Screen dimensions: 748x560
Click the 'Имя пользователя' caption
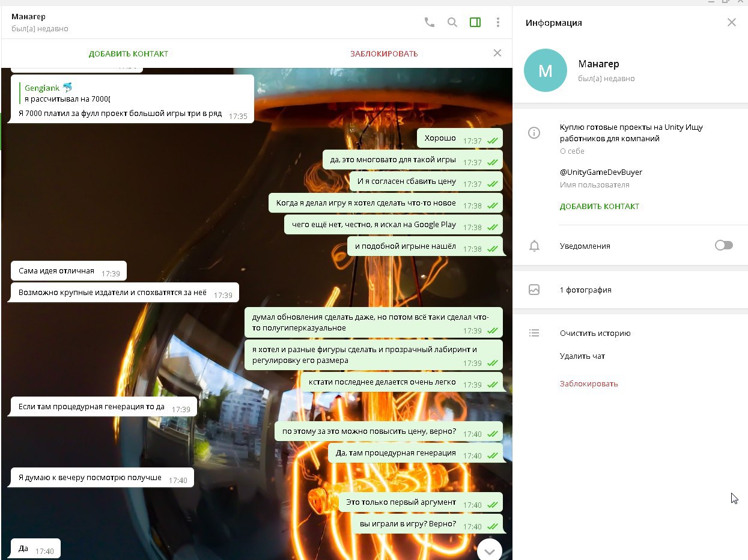pos(595,184)
